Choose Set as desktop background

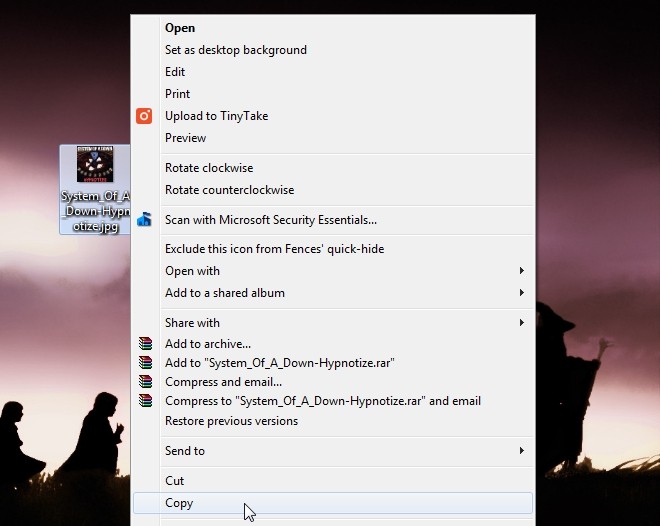(x=333, y=50)
